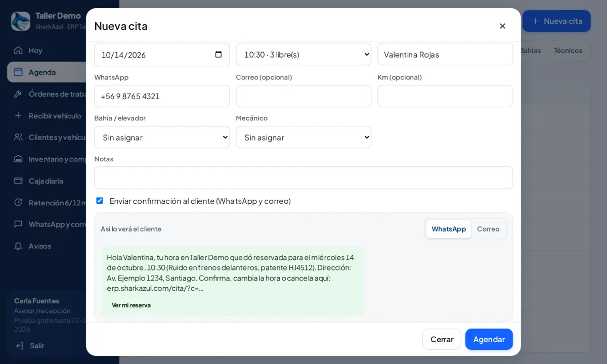Open the Mecánico dropdown

pos(303,137)
